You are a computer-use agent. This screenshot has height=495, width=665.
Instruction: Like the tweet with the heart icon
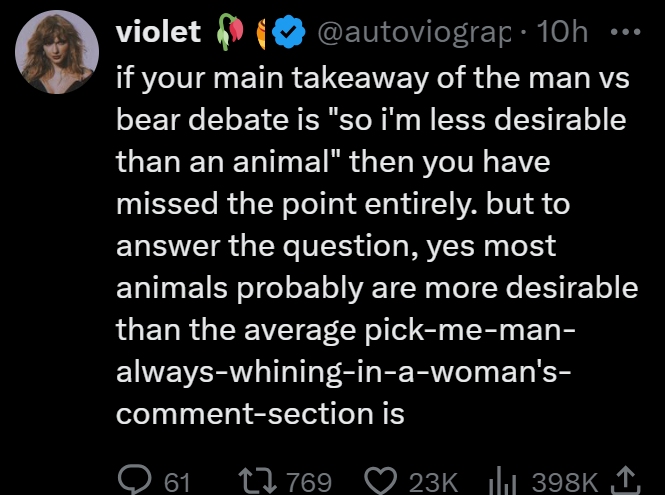click(x=380, y=481)
